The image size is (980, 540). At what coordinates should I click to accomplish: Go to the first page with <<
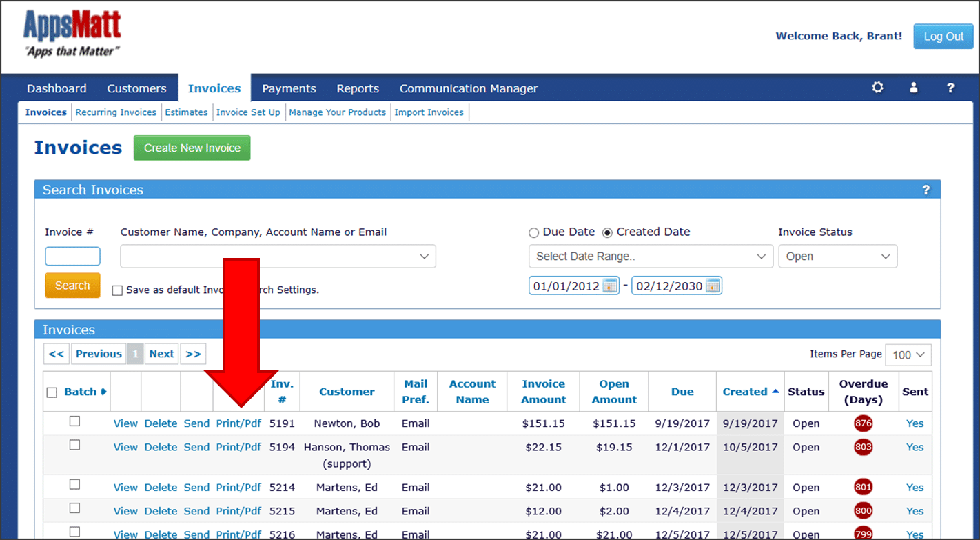pyautogui.click(x=57, y=354)
